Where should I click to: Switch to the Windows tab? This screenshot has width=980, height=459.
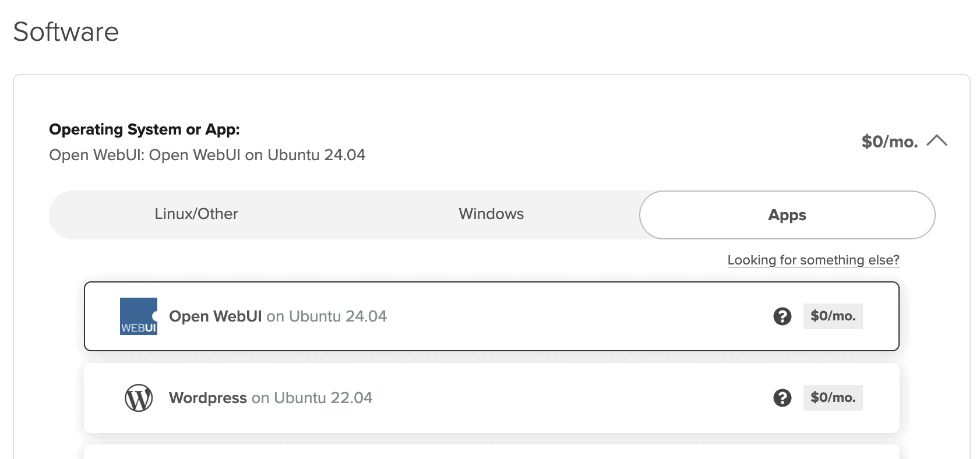pos(491,214)
